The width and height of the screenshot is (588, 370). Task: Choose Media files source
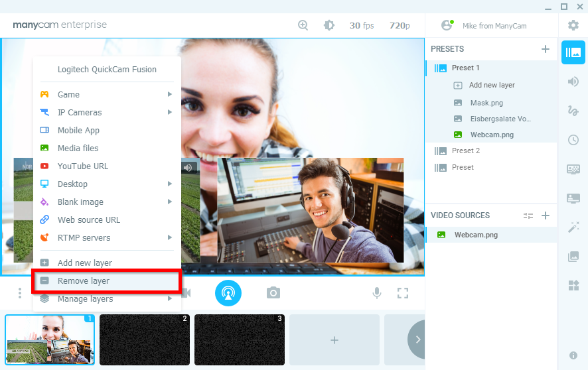[x=107, y=149]
